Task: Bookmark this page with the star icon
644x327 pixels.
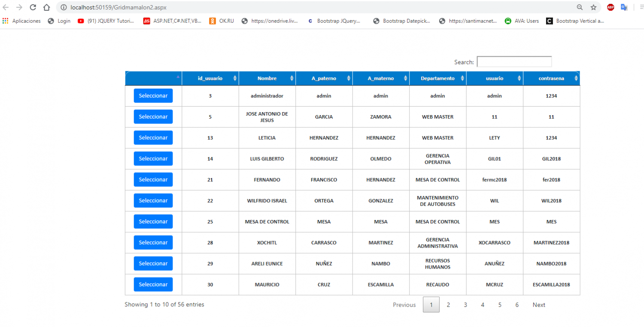Action: [x=593, y=7]
